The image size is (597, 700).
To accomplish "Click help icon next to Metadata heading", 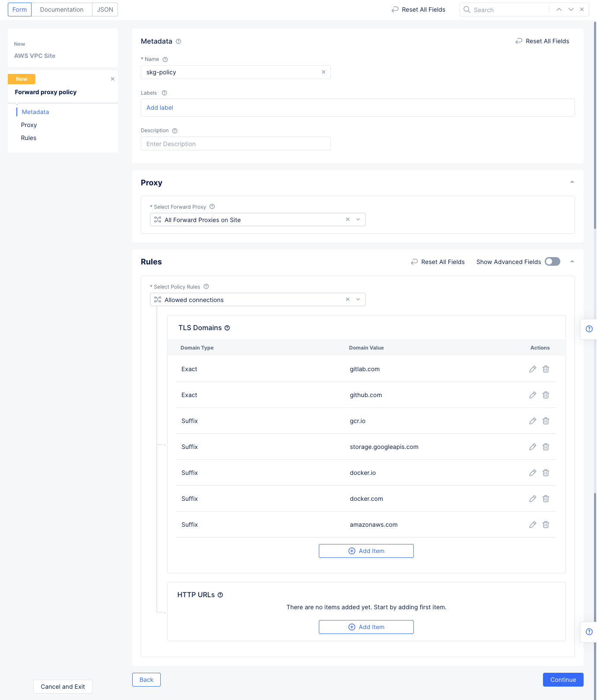I will [x=178, y=41].
